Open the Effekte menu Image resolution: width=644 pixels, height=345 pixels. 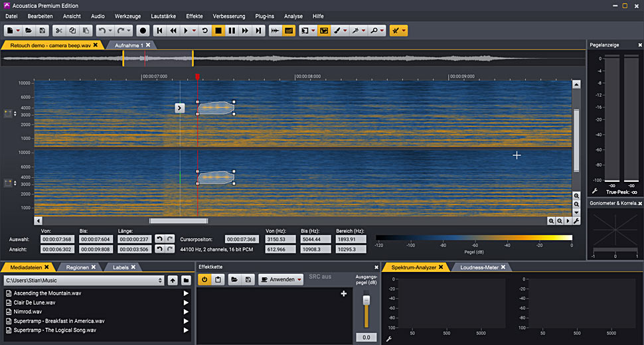pyautogui.click(x=195, y=17)
